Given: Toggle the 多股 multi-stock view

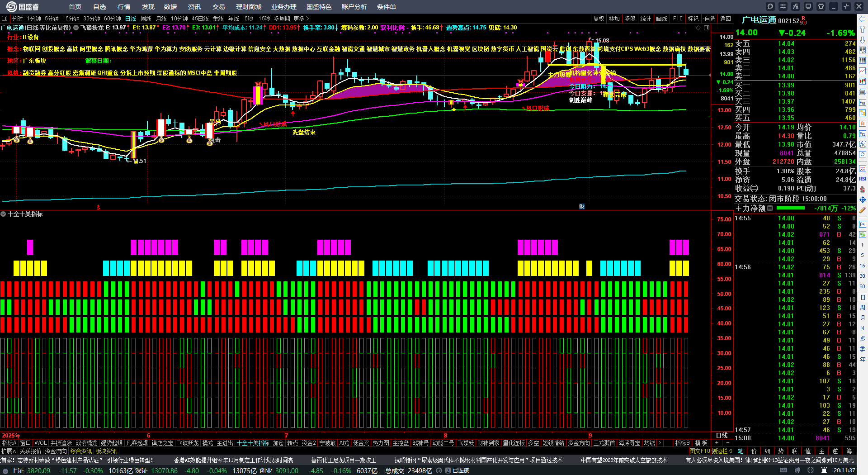Looking at the screenshot, I should (630, 19).
